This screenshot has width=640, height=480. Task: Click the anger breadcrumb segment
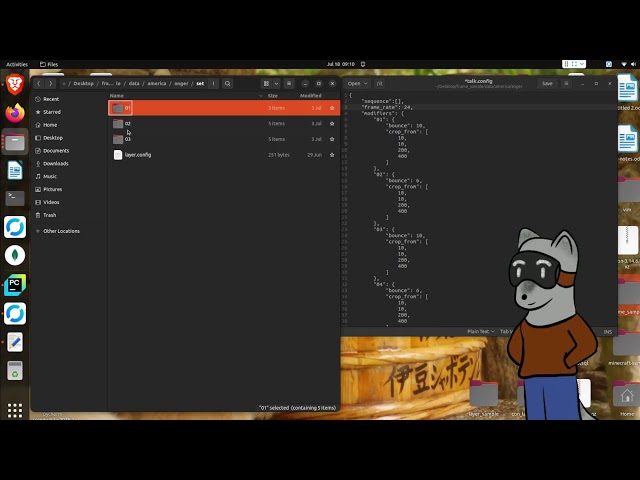181,83
